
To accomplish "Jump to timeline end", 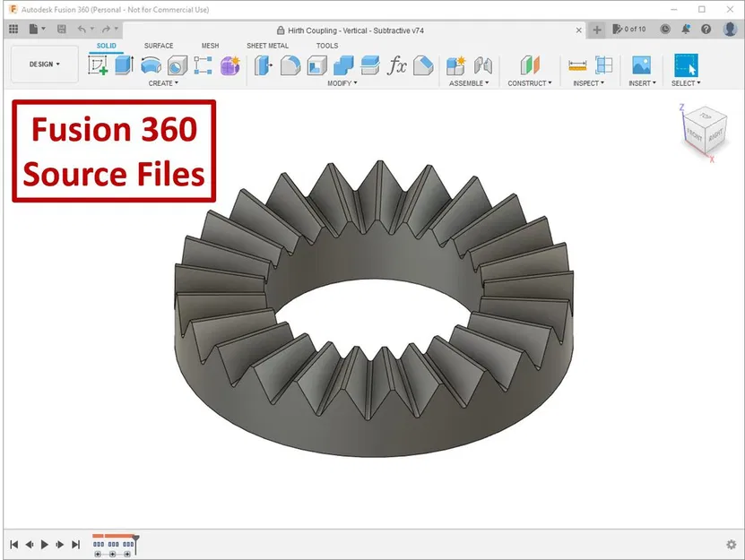I will pyautogui.click(x=75, y=545).
